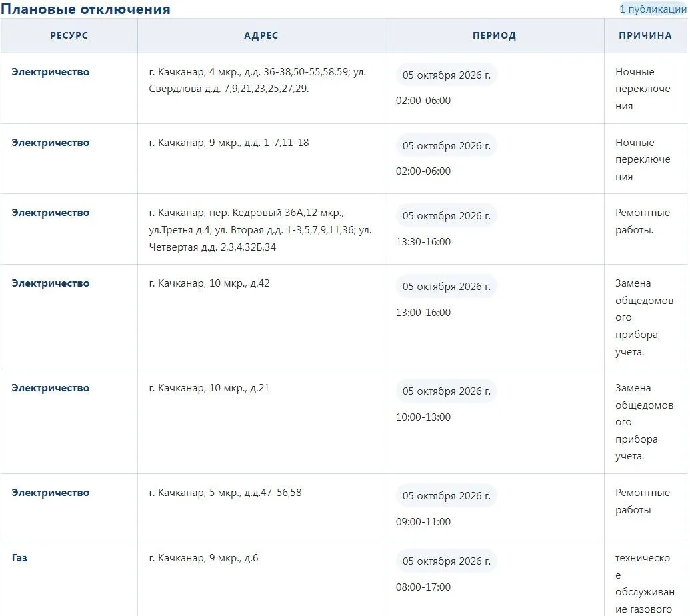Select address "9 мкр., д.6"
The width and height of the screenshot is (690, 616).
[x=204, y=558]
